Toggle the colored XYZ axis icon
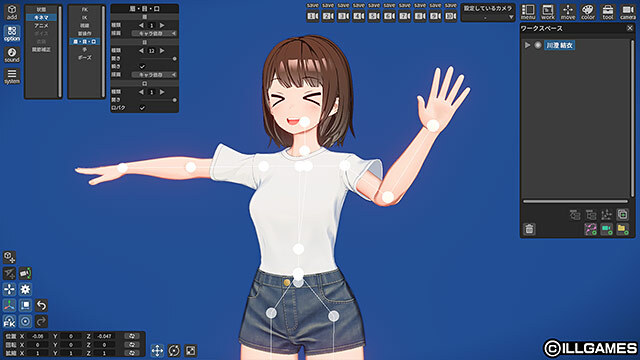Screen dimensions: 640x360 coord(9,305)
